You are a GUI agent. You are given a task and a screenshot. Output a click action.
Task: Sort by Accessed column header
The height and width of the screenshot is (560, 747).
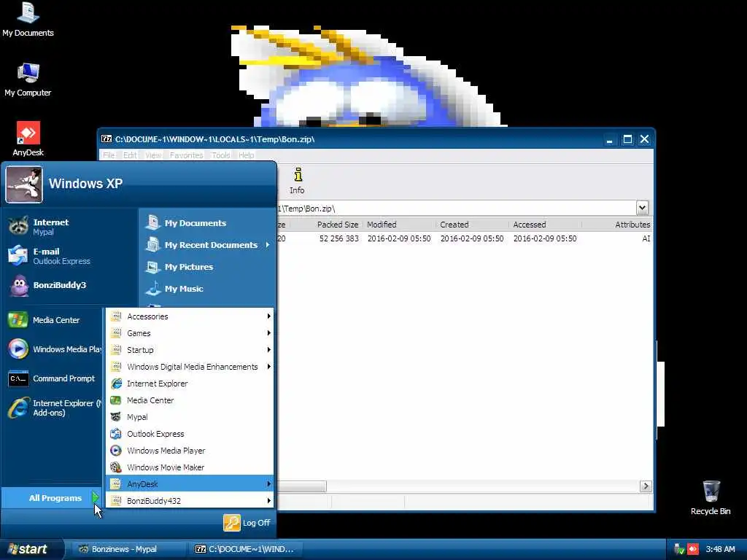(545, 225)
